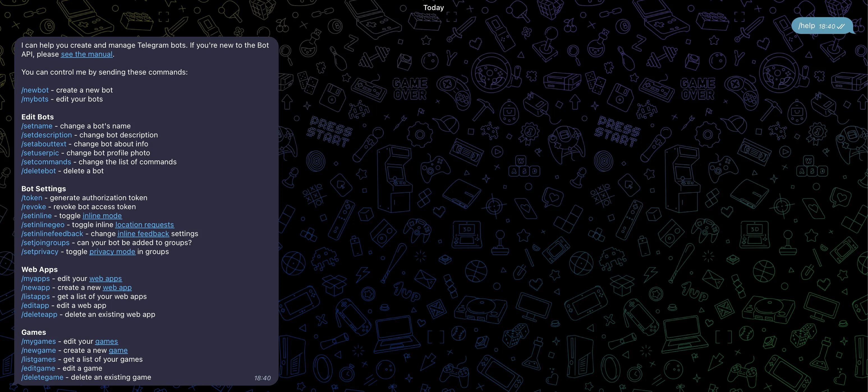Click /deletegame to delete an existing game
The image size is (868, 392).
42,377
